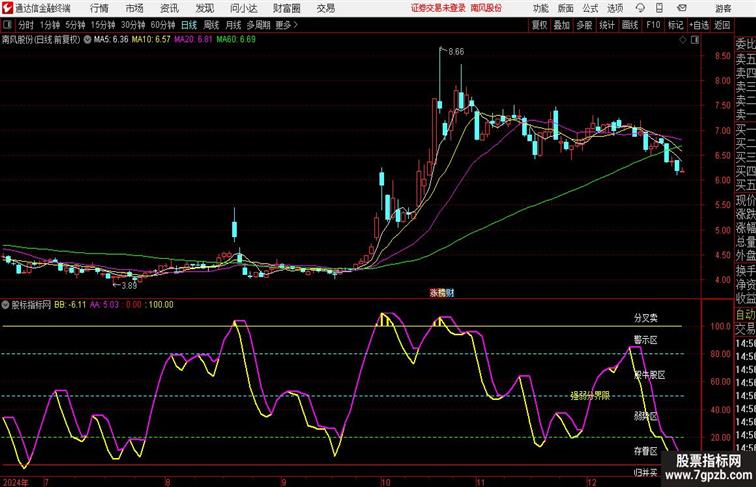
Task: Click 南风股份(日线 前复权) chart title
Action: coord(41,40)
